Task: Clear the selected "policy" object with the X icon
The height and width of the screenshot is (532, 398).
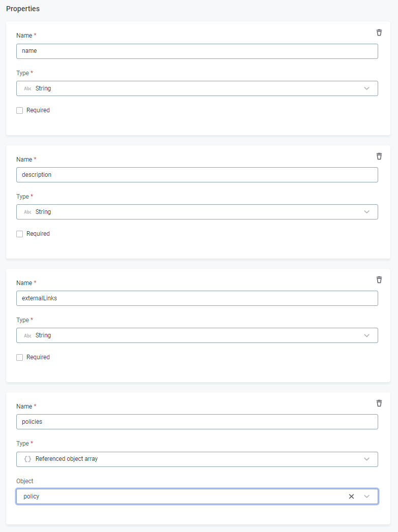Action: [x=351, y=496]
